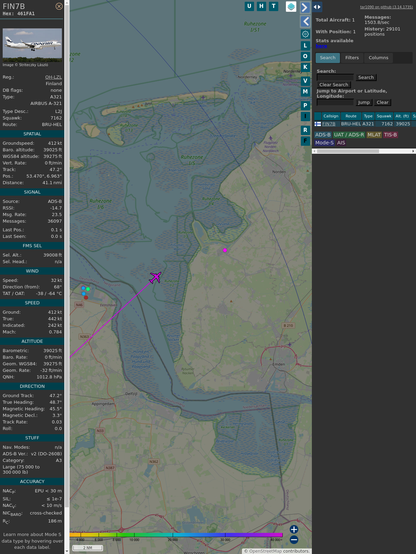Viewport: 416px width, 554px height.
Task: Click the collapse sidebar left-arrow button
Action: pos(305,22)
